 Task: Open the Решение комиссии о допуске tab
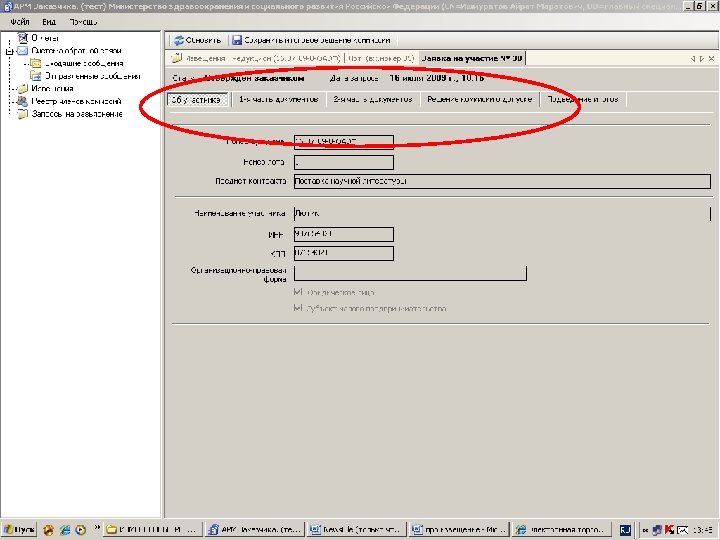click(479, 100)
